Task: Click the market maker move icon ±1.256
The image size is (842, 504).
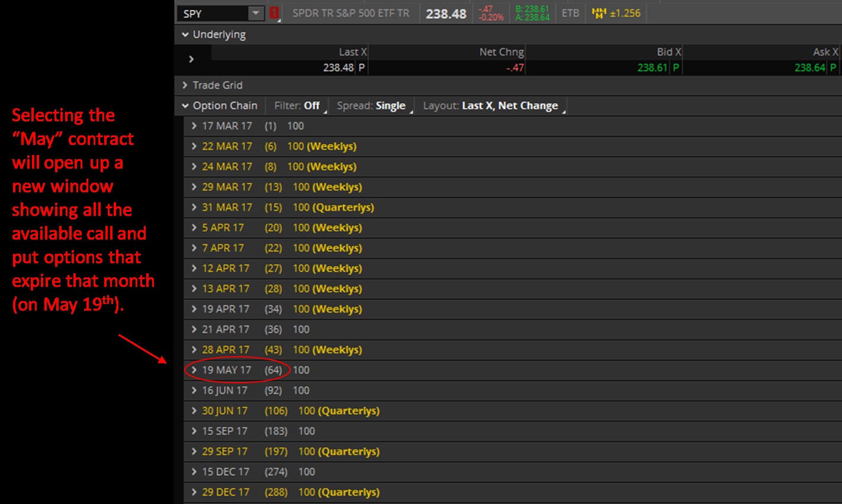Action: point(616,13)
